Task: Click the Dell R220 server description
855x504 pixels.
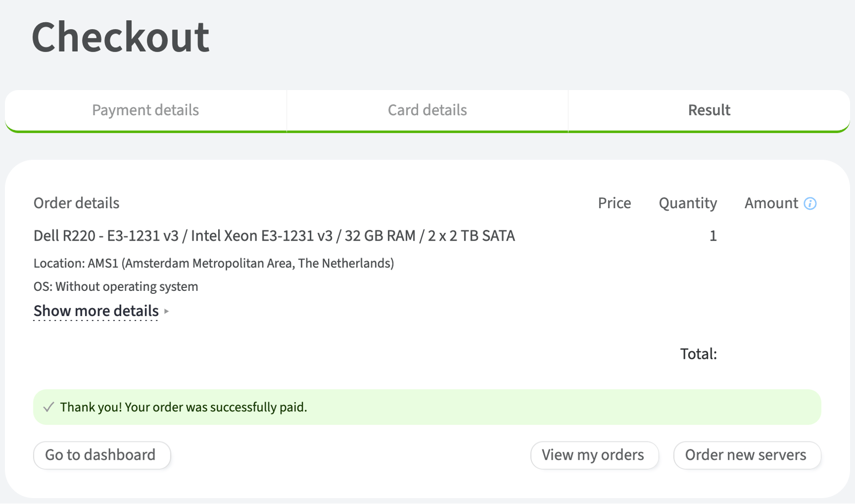Action: click(274, 236)
